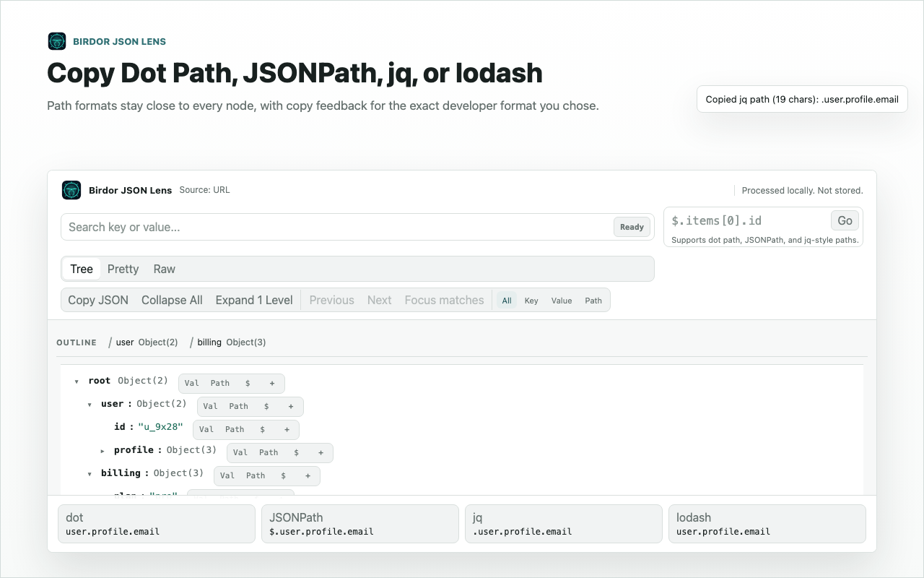
Task: Collapse the user node arrow
Action: pos(90,405)
